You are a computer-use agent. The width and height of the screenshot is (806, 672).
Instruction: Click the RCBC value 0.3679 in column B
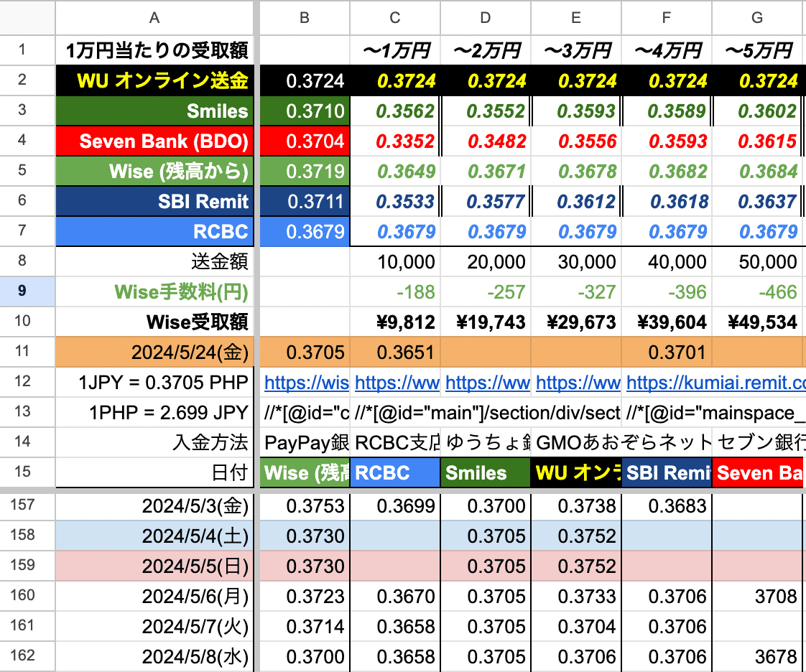coord(305,232)
